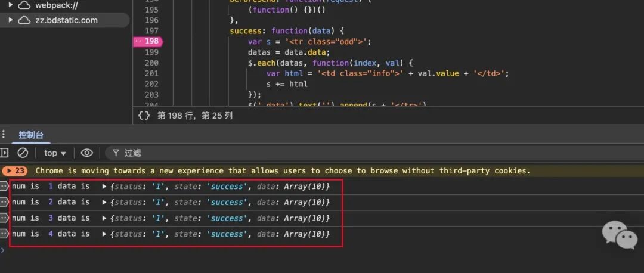Clear the console with the circle-slash icon
The image size is (644, 273).
coord(23,153)
